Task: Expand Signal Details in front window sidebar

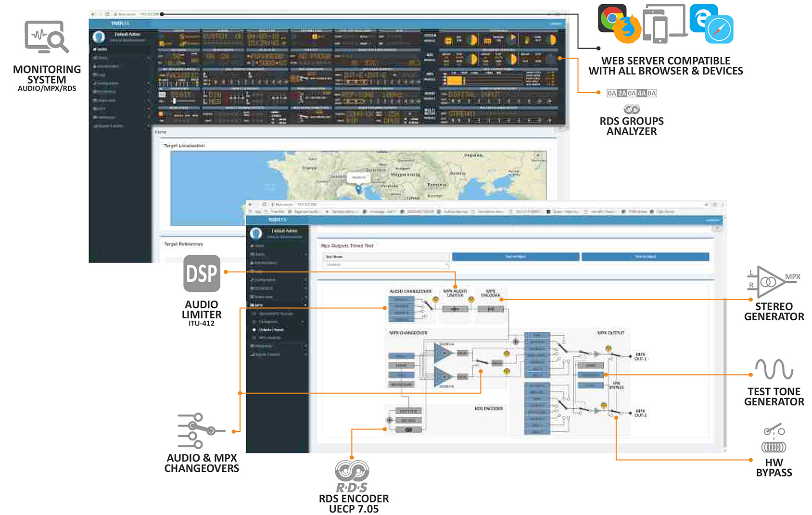Action: pos(278,354)
